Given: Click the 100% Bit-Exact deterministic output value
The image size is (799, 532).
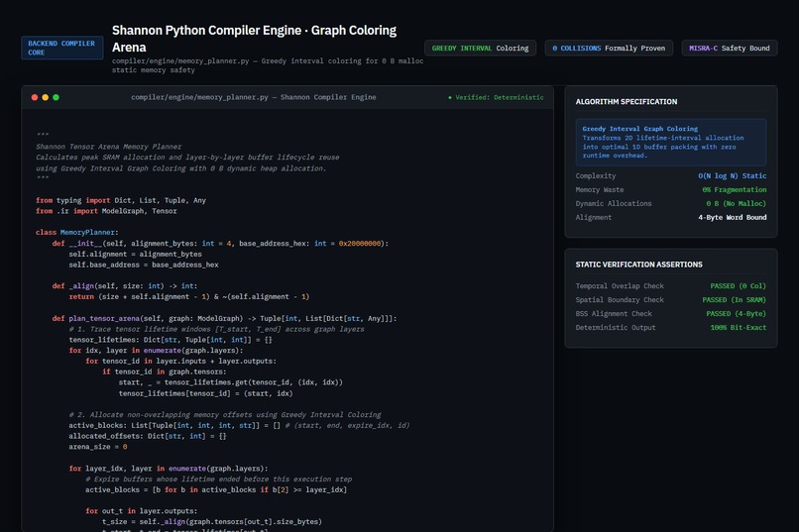Looking at the screenshot, I should click(x=738, y=327).
